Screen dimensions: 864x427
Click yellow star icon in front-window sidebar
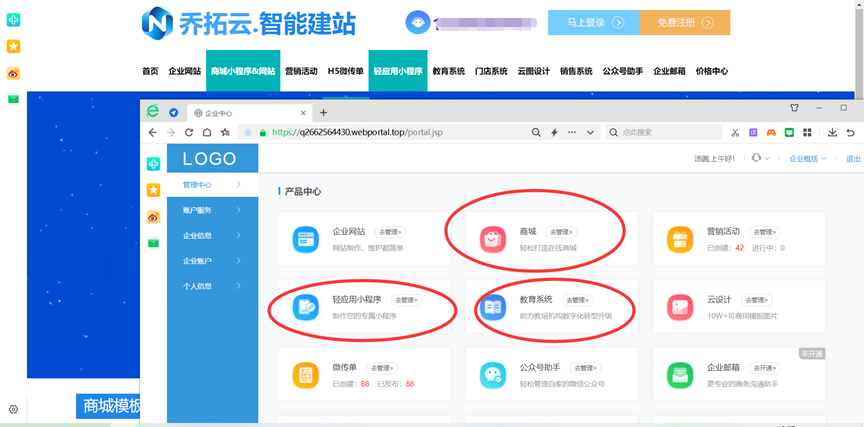(x=153, y=190)
